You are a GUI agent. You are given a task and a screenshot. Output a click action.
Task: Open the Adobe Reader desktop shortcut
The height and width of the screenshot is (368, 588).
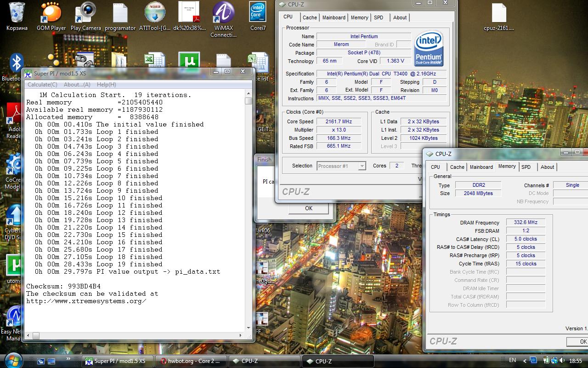click(x=14, y=121)
